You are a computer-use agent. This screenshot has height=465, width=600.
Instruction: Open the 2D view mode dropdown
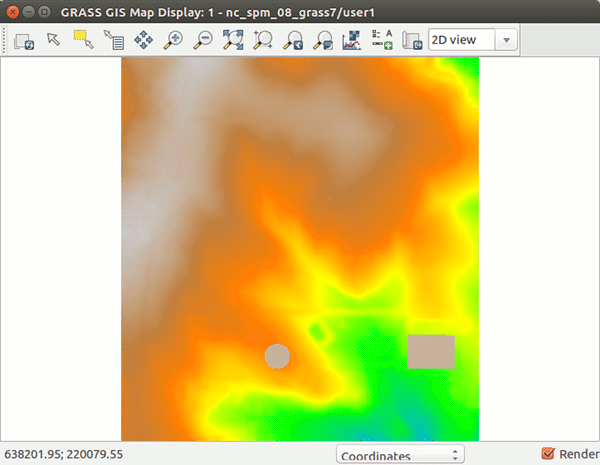point(471,41)
